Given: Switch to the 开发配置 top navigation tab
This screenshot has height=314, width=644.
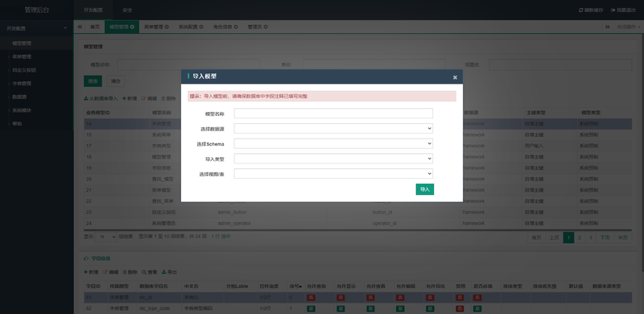Looking at the screenshot, I should [93, 10].
